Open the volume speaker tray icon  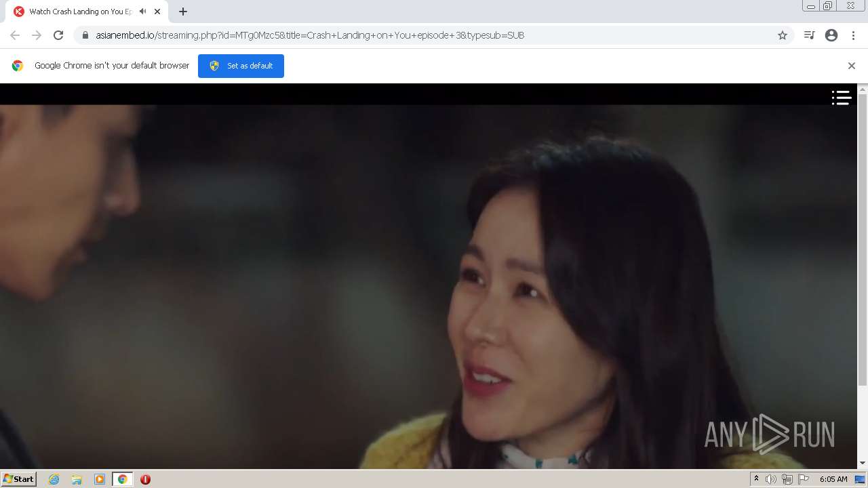pyautogui.click(x=770, y=479)
